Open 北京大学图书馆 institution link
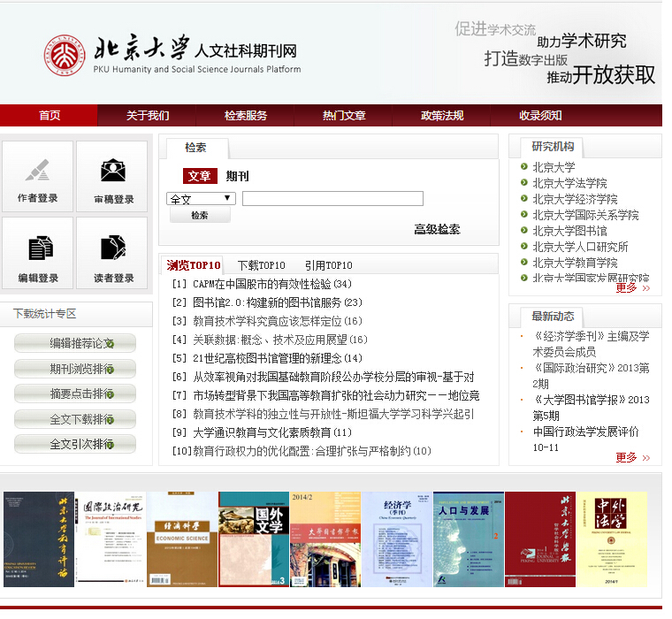Screen dimensions: 672x619 [569, 231]
